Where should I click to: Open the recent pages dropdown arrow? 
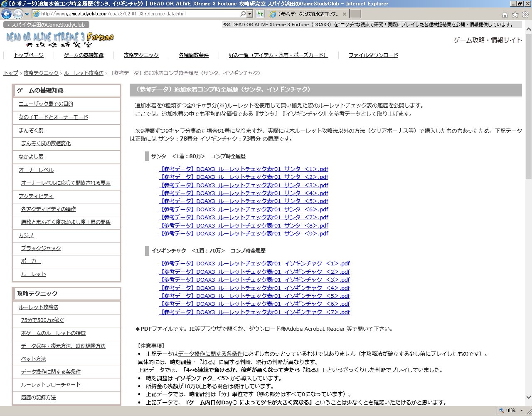(27, 14)
